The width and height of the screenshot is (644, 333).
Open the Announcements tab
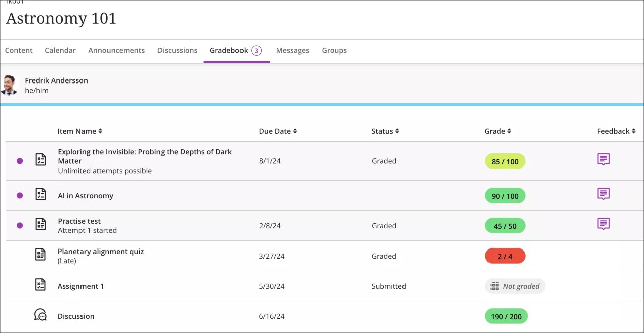point(116,50)
